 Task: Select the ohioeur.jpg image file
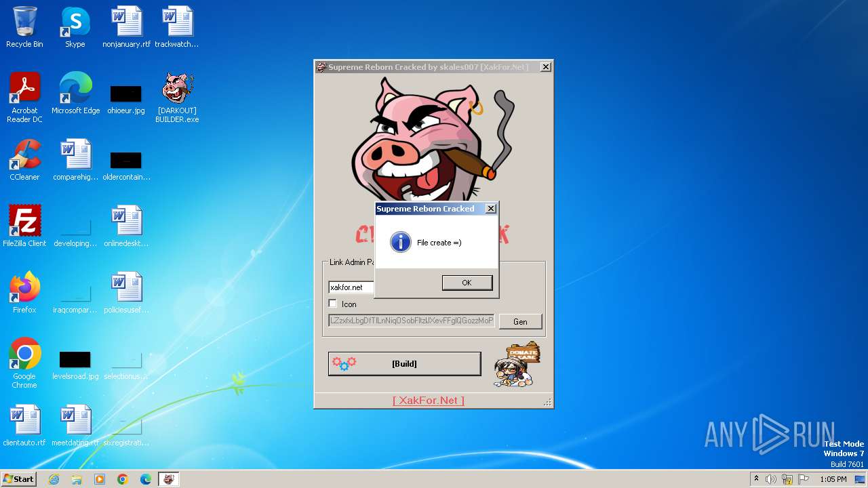click(x=126, y=99)
